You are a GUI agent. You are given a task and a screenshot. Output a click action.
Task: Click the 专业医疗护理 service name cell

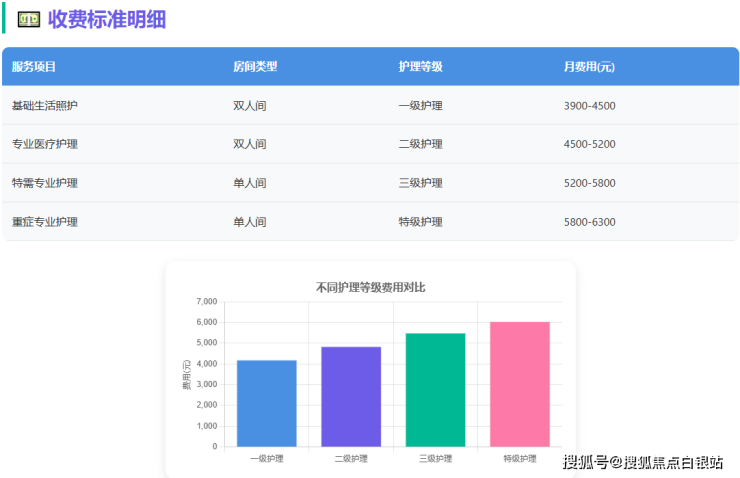44,144
